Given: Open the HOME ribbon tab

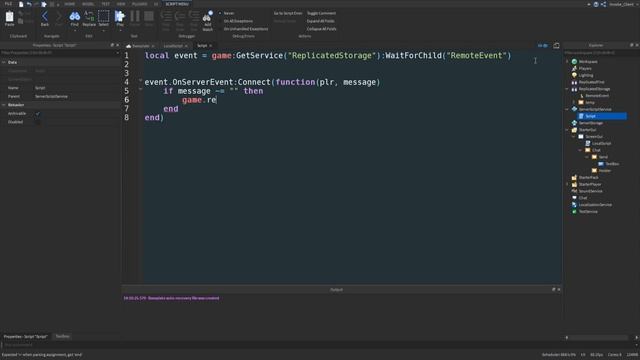Looking at the screenshot, I should pyautogui.click(x=70, y=4).
